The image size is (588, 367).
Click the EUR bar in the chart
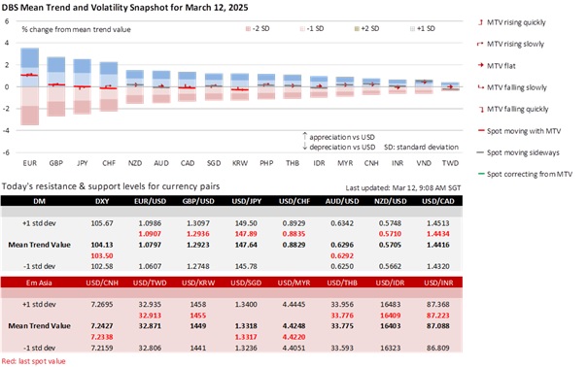(29, 86)
